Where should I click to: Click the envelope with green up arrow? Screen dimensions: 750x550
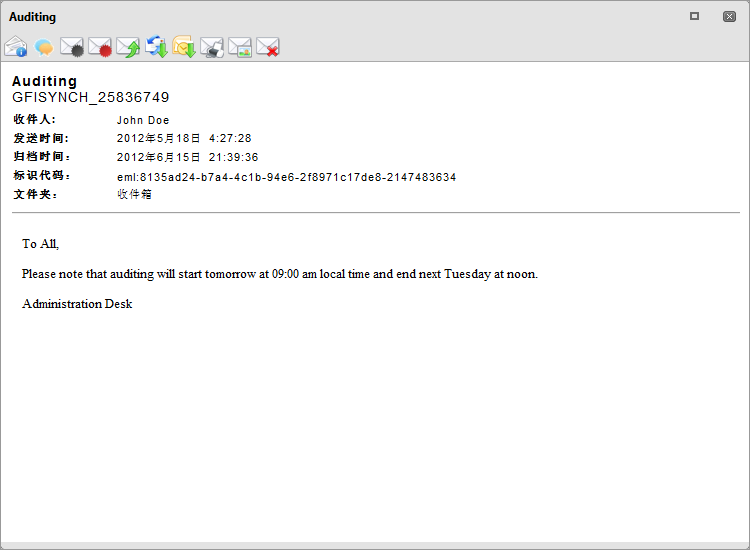[x=128, y=47]
